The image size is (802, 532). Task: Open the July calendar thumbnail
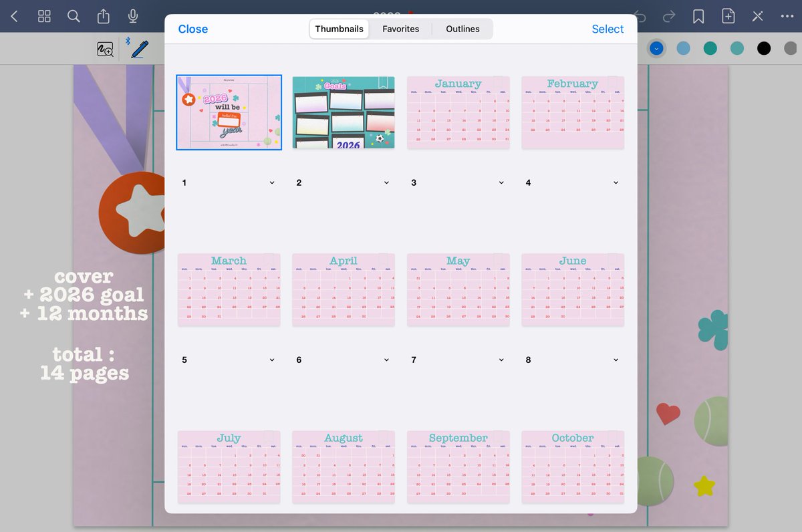229,467
